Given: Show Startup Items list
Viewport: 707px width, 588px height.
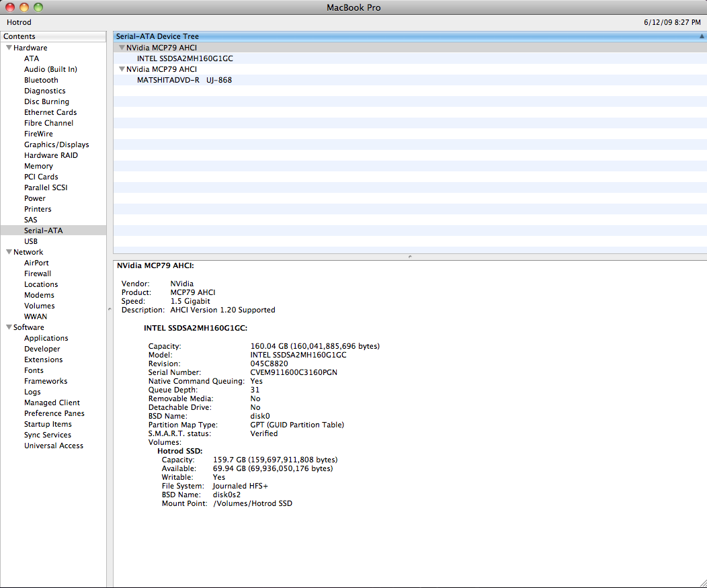Looking at the screenshot, I should click(x=48, y=424).
